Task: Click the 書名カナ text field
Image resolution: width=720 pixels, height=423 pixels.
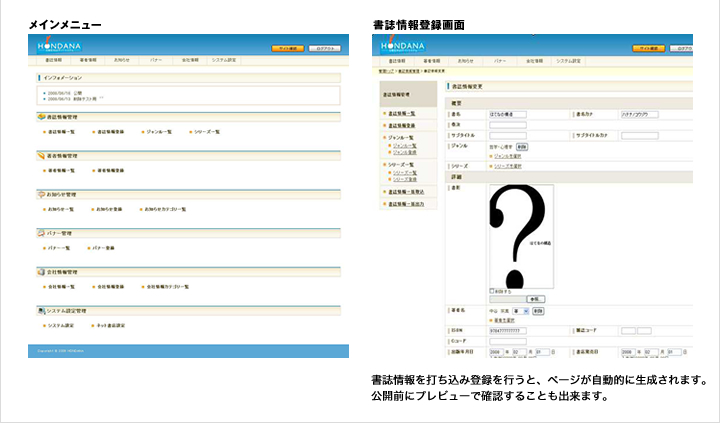Action: pyautogui.click(x=640, y=114)
